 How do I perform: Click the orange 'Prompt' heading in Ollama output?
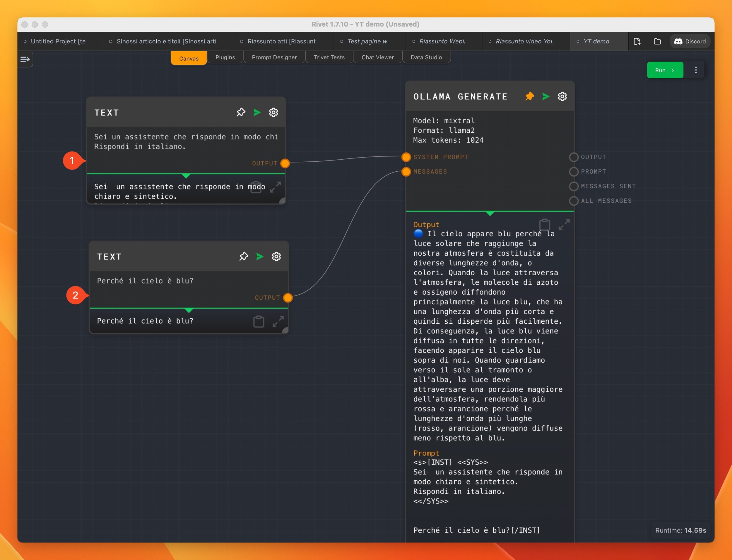[x=427, y=453]
